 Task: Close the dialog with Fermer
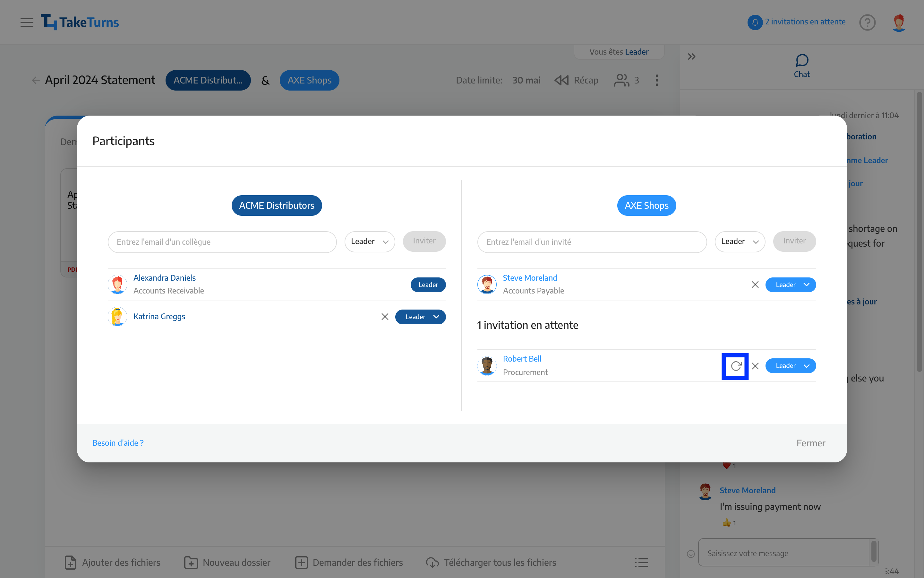[x=811, y=443]
